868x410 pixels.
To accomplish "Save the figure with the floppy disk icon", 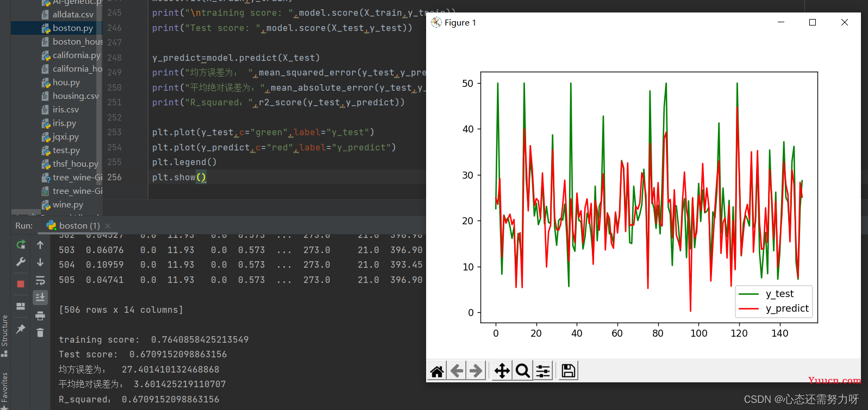I will 568,371.
